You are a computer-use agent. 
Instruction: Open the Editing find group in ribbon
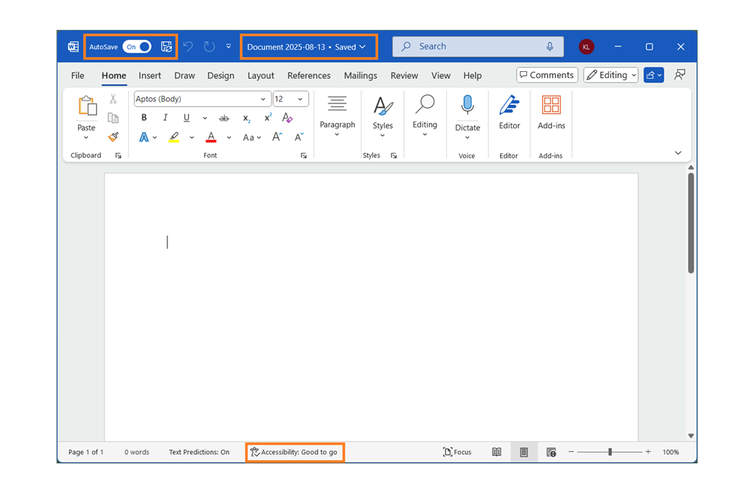click(x=425, y=115)
